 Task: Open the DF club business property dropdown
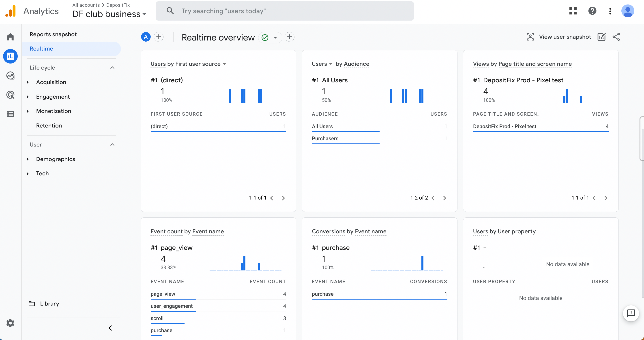[x=109, y=14]
